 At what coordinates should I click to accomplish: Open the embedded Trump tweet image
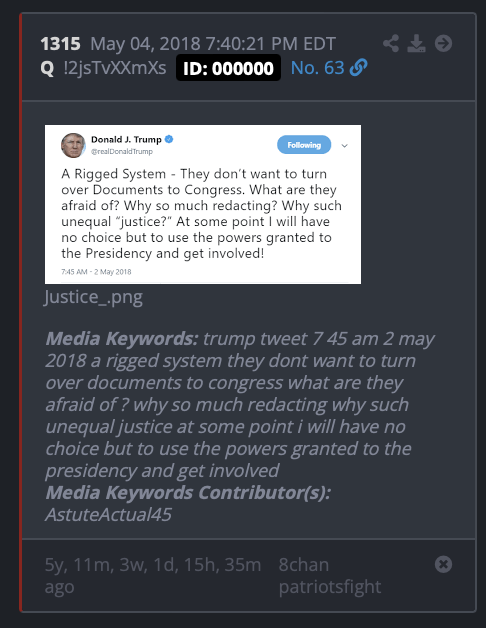(x=203, y=204)
